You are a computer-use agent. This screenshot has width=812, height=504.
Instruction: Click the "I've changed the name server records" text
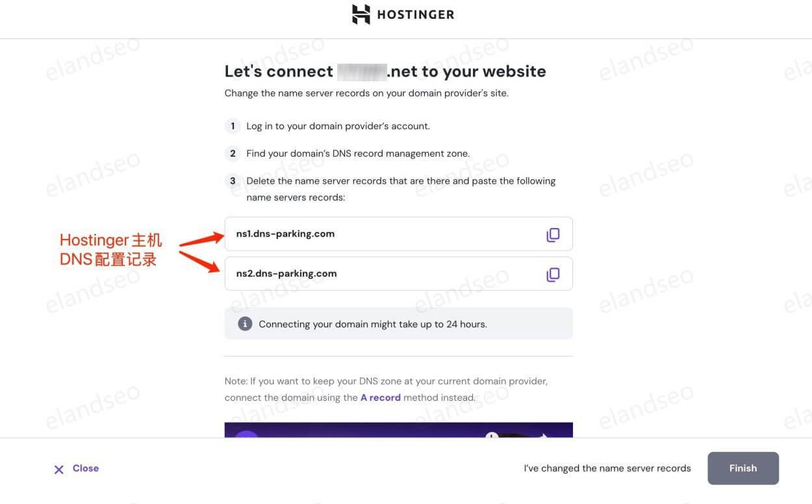pos(607,468)
